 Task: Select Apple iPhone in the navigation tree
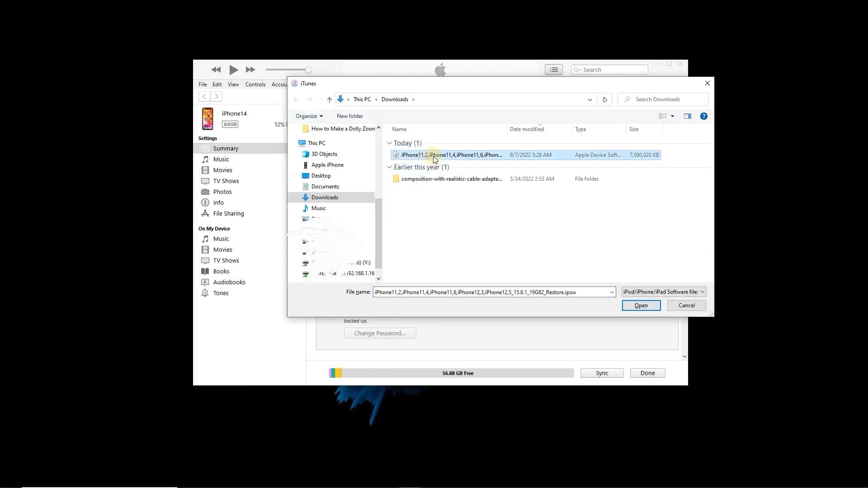[x=327, y=165]
